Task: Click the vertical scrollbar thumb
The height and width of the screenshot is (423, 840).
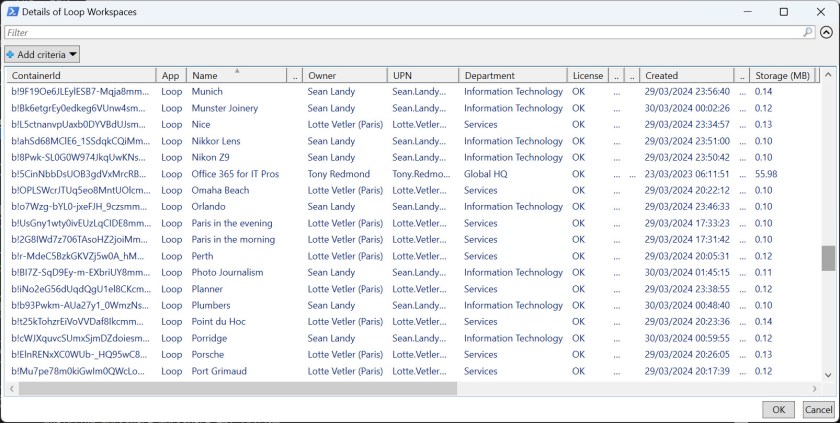Action: pyautogui.click(x=828, y=258)
